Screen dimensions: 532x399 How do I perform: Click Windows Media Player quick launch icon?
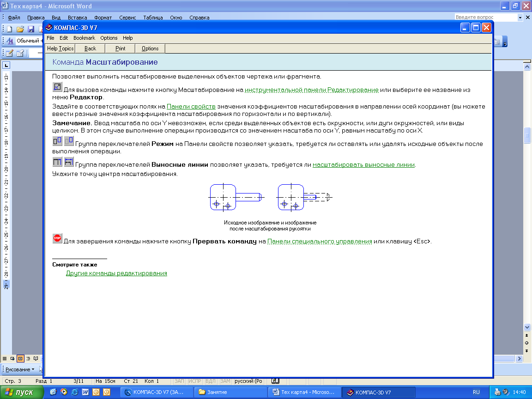[x=63, y=392]
